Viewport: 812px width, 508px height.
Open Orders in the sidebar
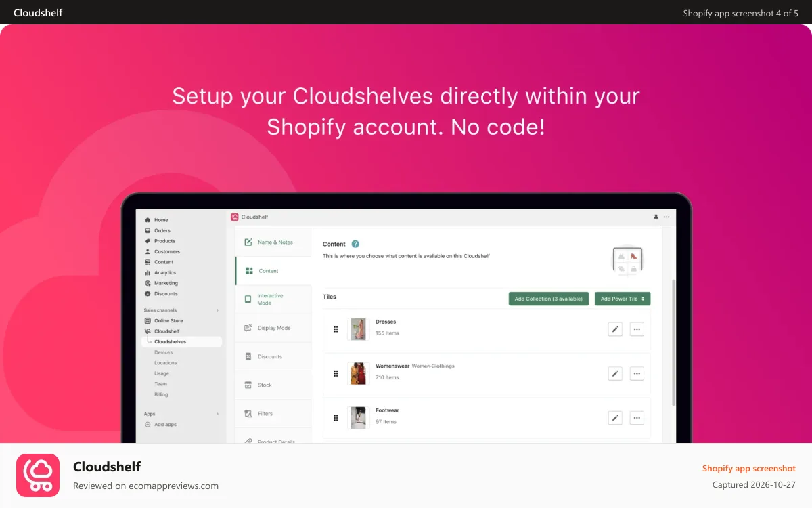pyautogui.click(x=162, y=230)
